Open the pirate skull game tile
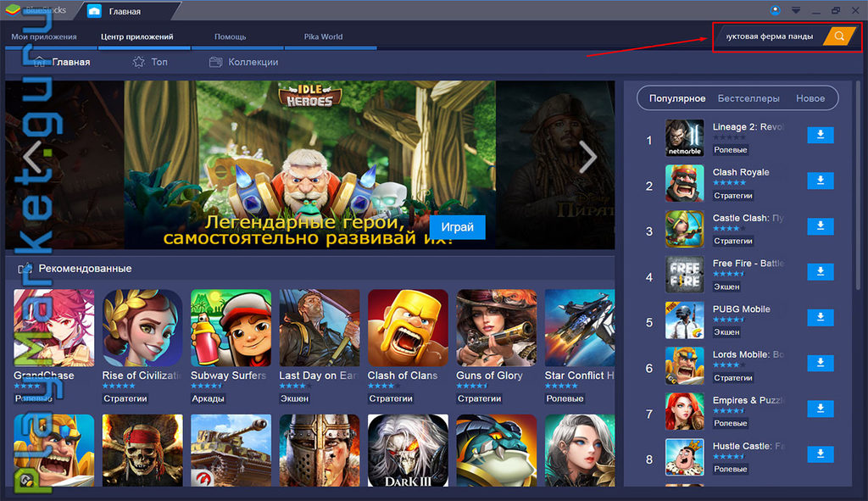The height and width of the screenshot is (501, 868). click(x=142, y=451)
